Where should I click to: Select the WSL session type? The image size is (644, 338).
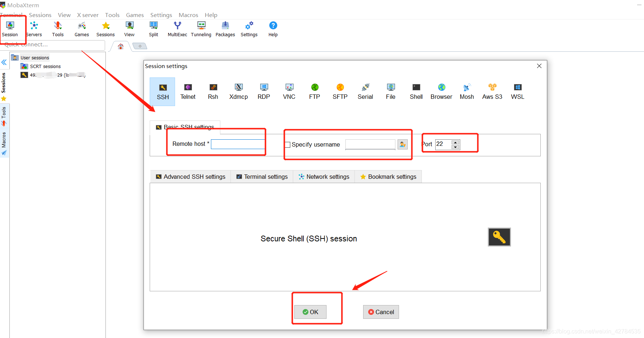[x=518, y=92]
